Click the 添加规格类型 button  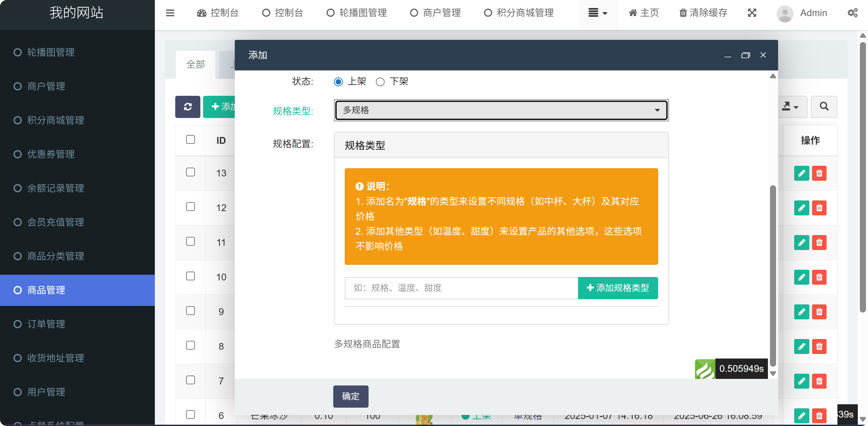[x=618, y=288]
